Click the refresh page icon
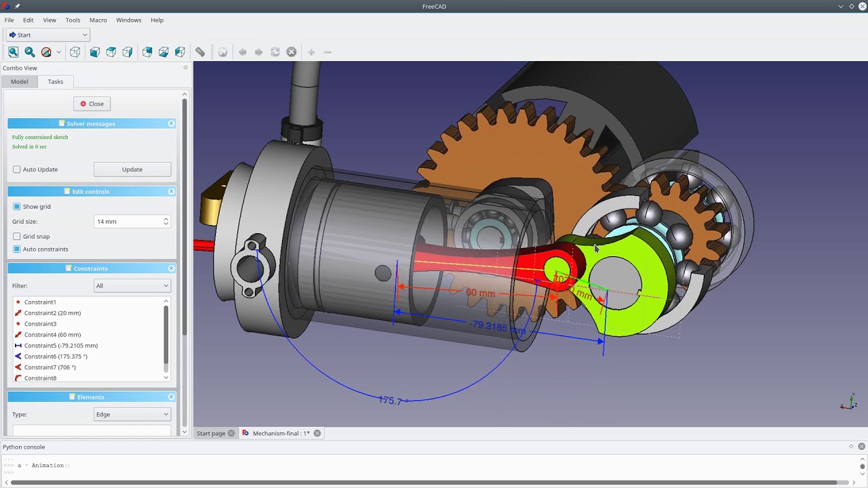Screen dimensions: 868x488 (x=275, y=52)
